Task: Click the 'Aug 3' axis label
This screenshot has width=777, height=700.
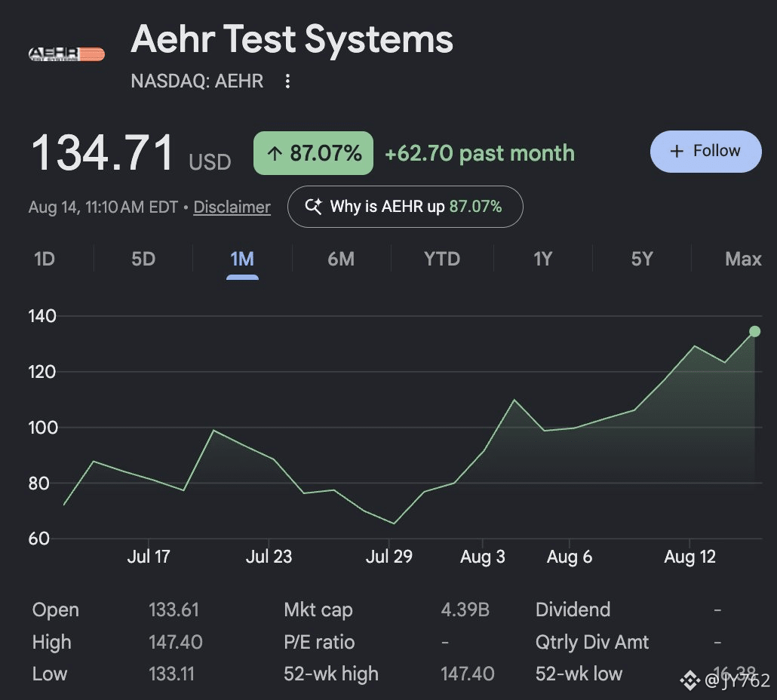Action: click(x=483, y=557)
